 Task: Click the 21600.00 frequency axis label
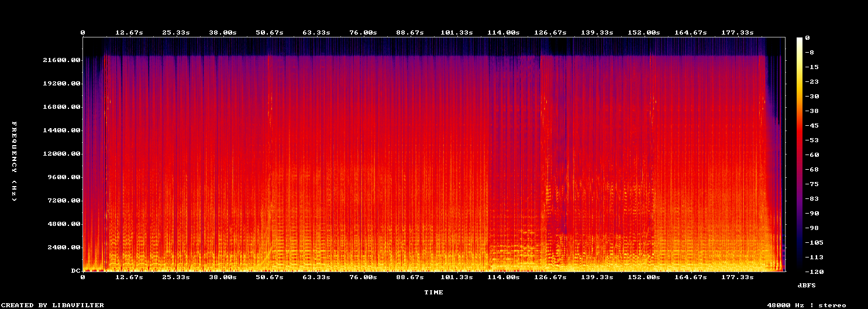click(61, 60)
